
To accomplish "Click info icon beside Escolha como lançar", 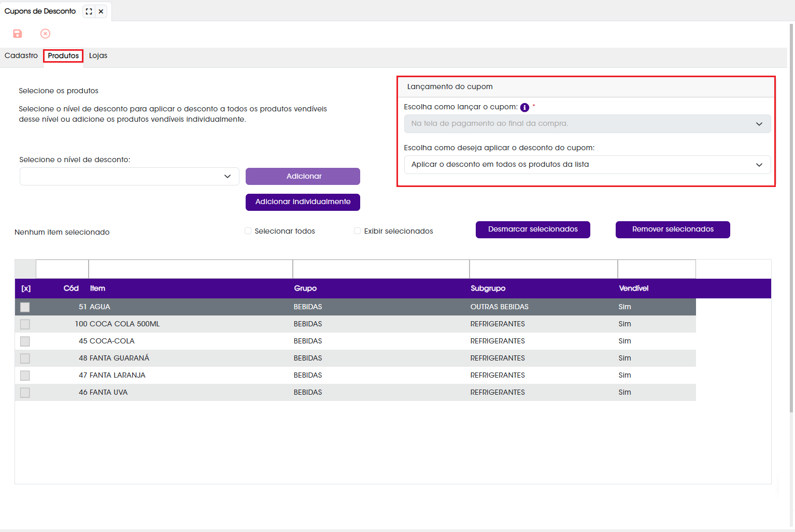I will click(524, 107).
